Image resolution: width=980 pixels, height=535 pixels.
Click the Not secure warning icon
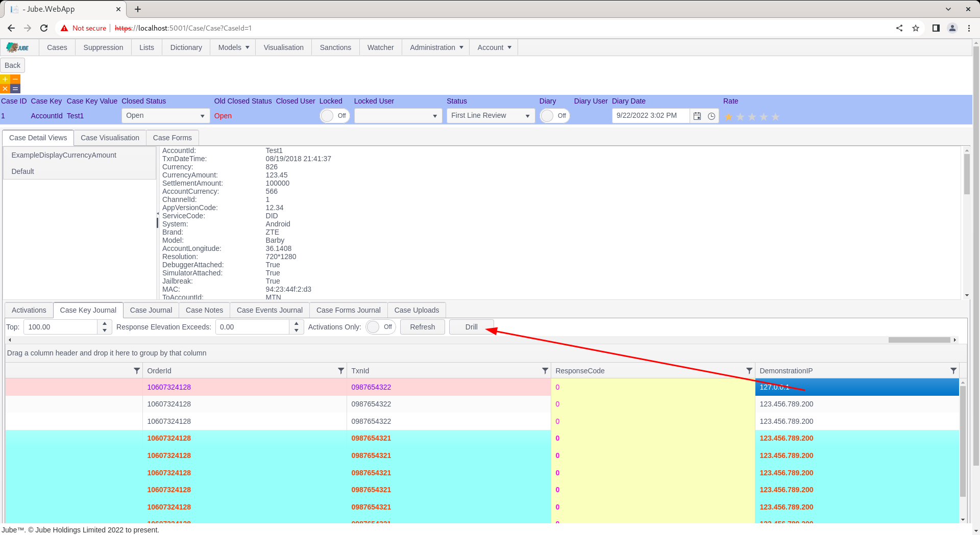click(64, 28)
